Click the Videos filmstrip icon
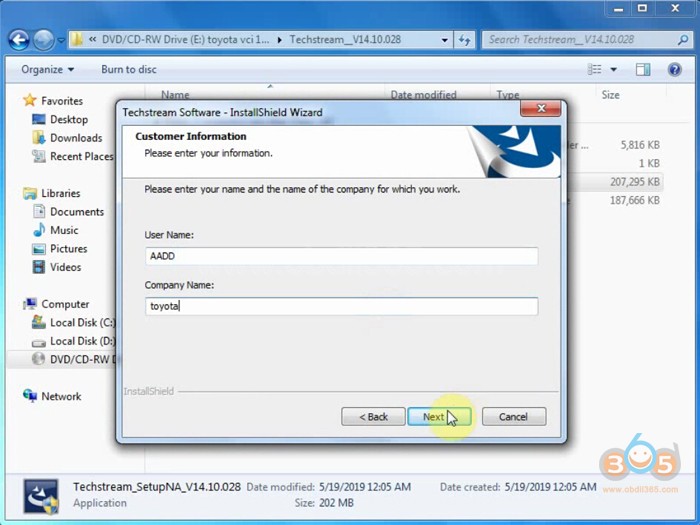The image size is (700, 525). point(39,267)
